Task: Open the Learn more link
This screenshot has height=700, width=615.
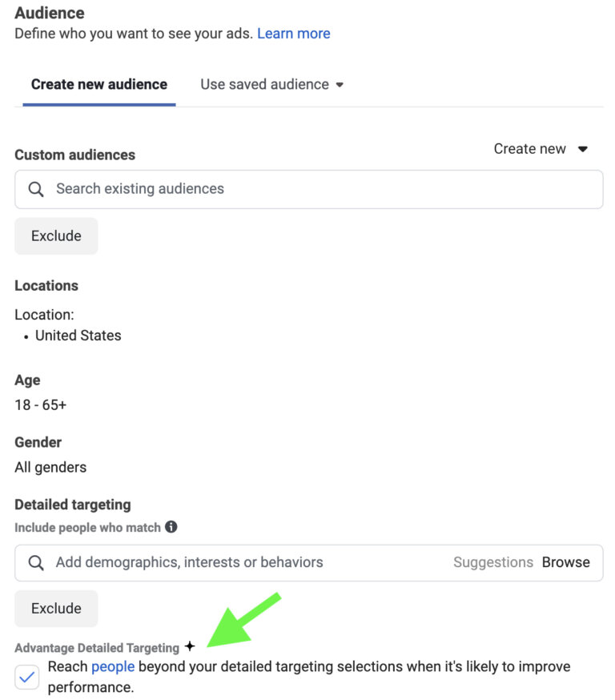Action: pyautogui.click(x=294, y=33)
